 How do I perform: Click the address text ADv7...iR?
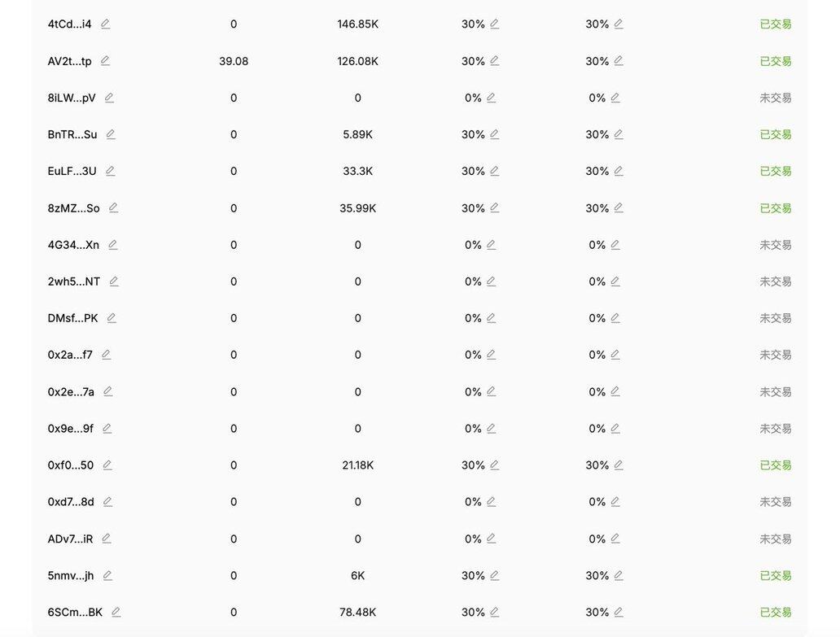pos(70,539)
